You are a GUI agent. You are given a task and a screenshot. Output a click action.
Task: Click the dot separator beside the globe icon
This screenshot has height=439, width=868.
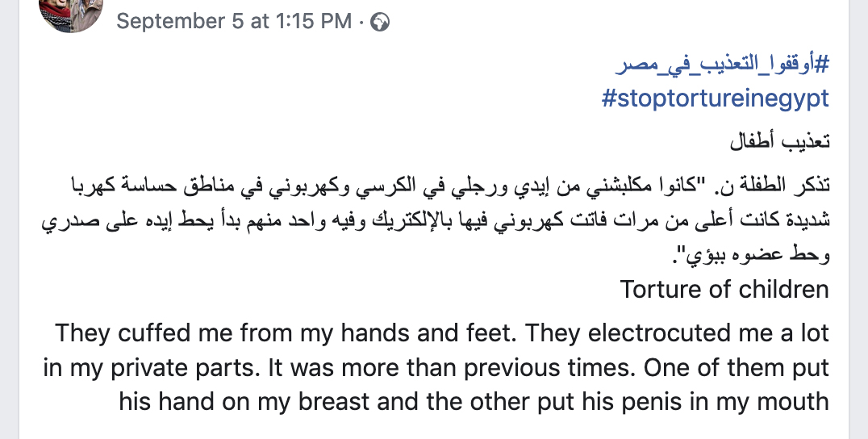pyautogui.click(x=361, y=22)
